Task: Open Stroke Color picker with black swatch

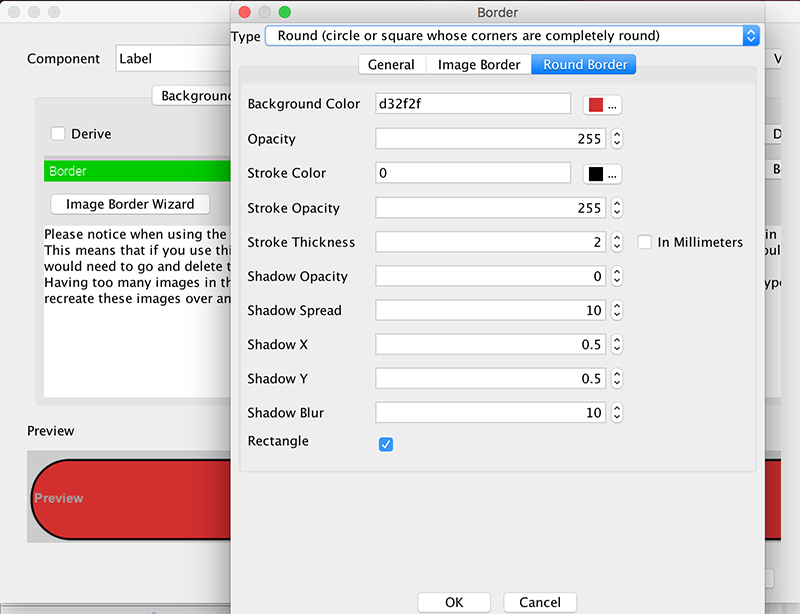Action: 603,174
